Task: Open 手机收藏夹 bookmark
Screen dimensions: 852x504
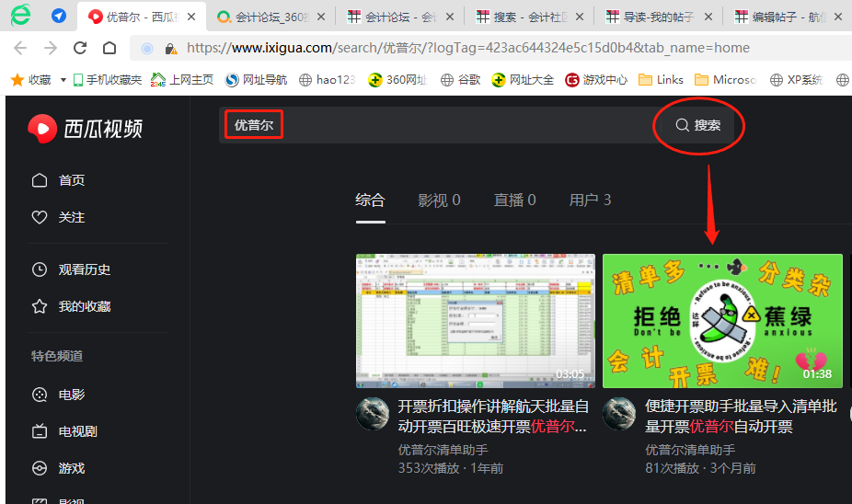Action: coord(107,80)
